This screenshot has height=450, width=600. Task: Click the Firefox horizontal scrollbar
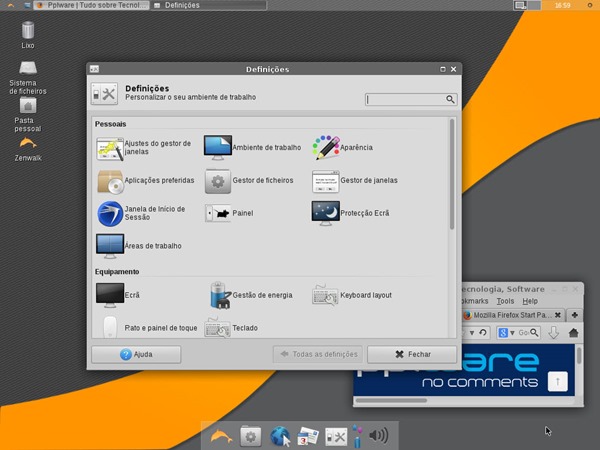391,400
